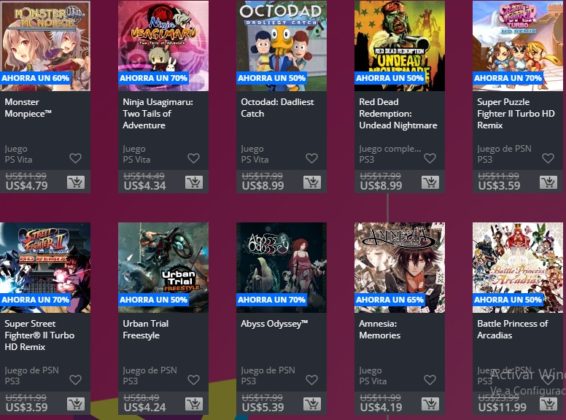Open Battle Princess of Arcadias title link
The image size is (566, 420).
tap(512, 329)
